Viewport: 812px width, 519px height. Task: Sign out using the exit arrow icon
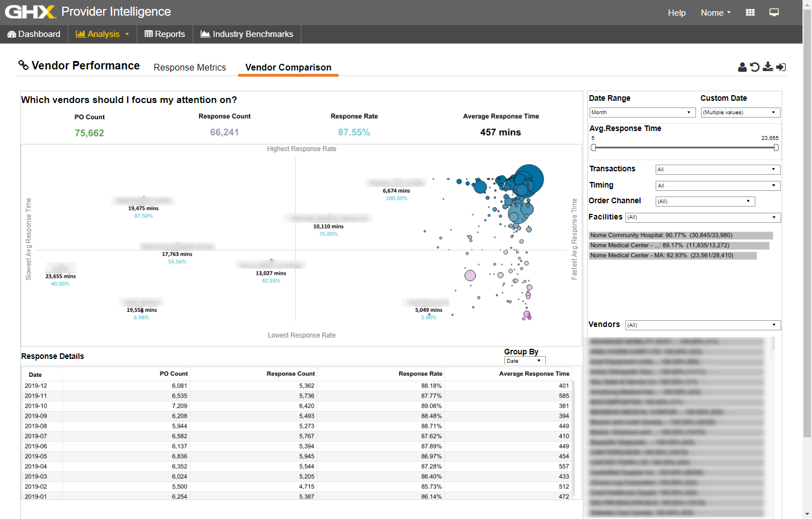click(x=781, y=67)
